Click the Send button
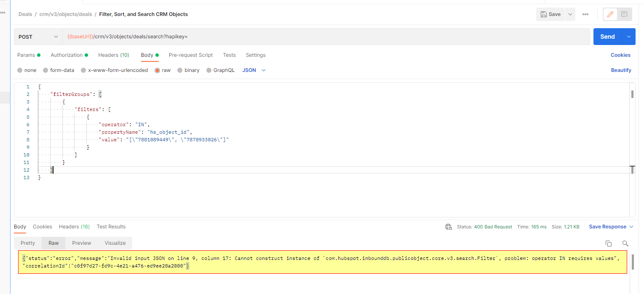644x294 pixels. 607,36
